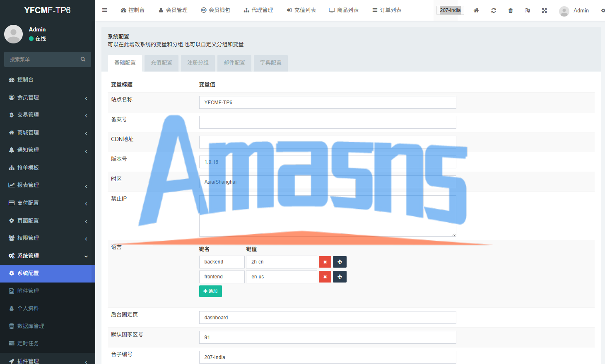Image resolution: width=605 pixels, height=364 pixels.
Task: Open 数据库管理 submenu item
Action: tap(48, 326)
